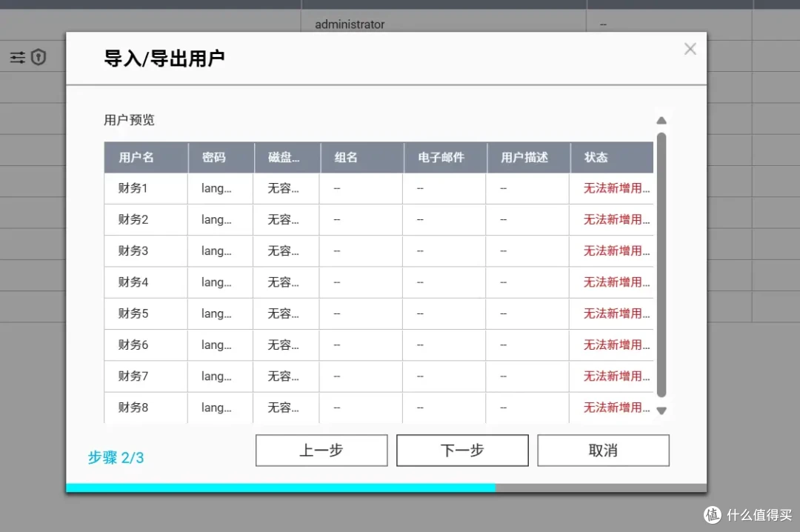Click the 步骤 2/3 step indicator
The image size is (800, 532).
point(116,457)
